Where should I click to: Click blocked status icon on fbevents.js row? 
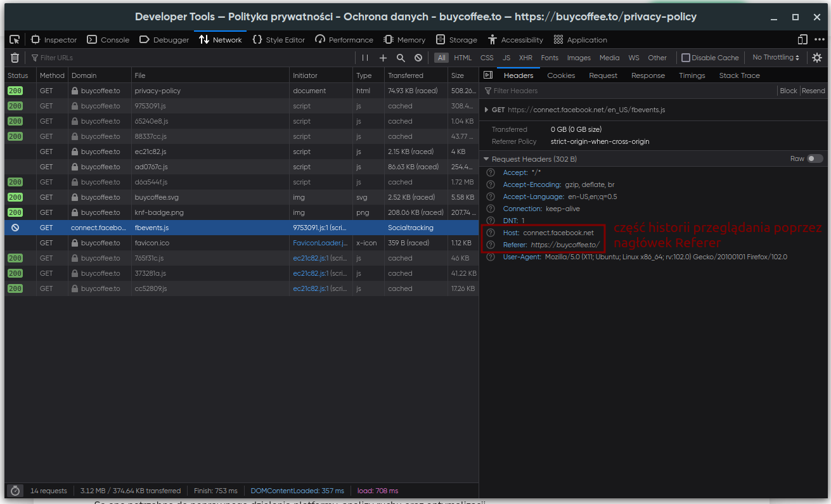point(15,228)
